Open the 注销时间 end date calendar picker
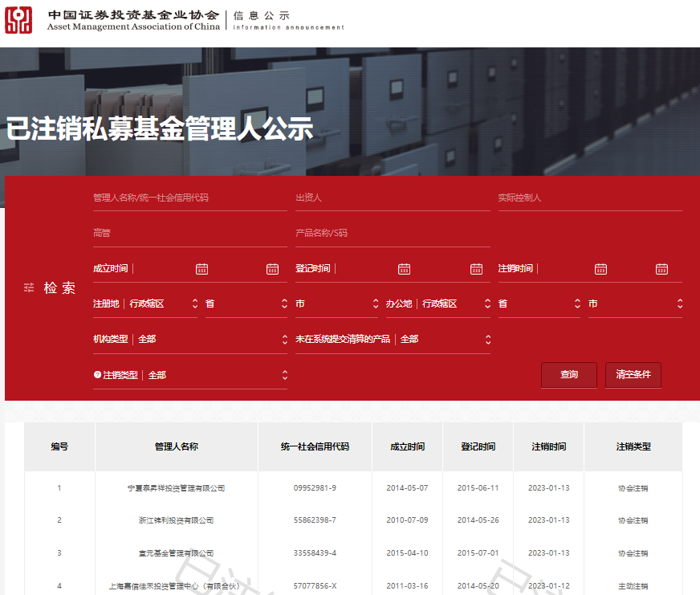 662,268
